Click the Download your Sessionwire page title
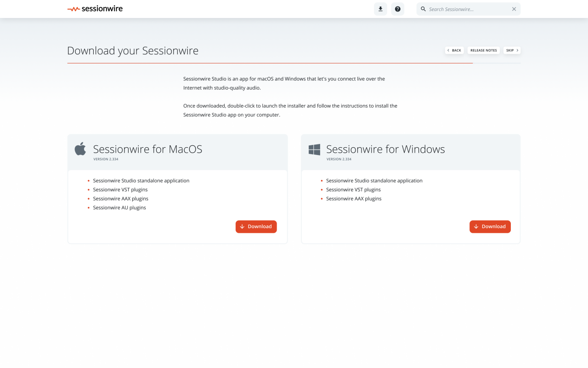The image size is (588, 368). [133, 51]
